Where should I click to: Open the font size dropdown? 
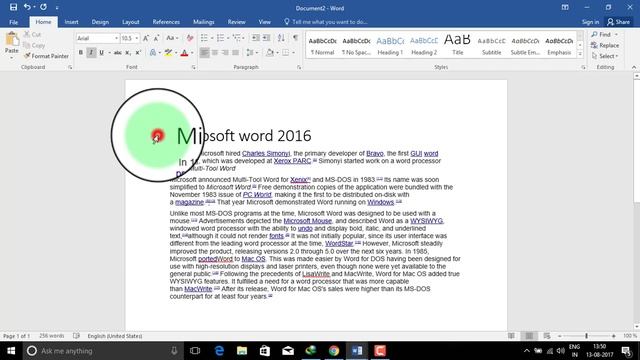(137, 38)
